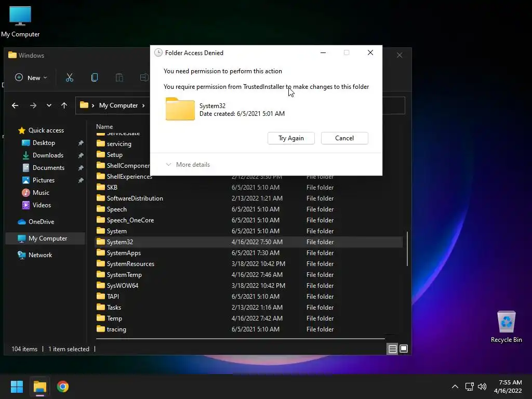Select the System32 folder row
The image size is (532, 399).
(x=249, y=242)
